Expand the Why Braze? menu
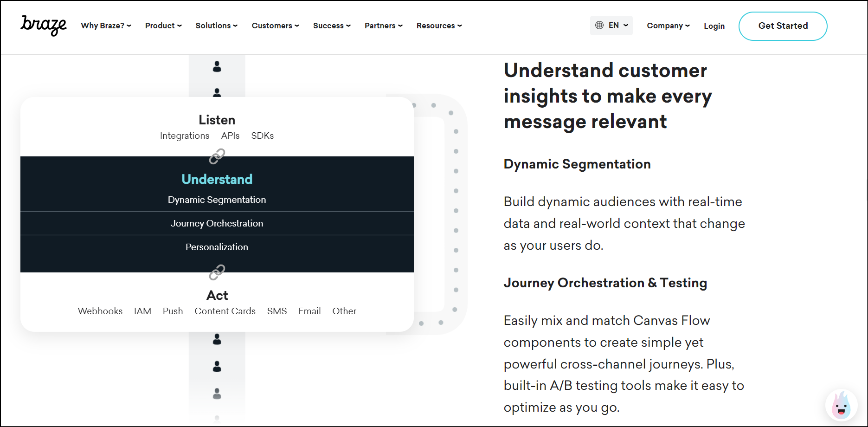 [106, 26]
